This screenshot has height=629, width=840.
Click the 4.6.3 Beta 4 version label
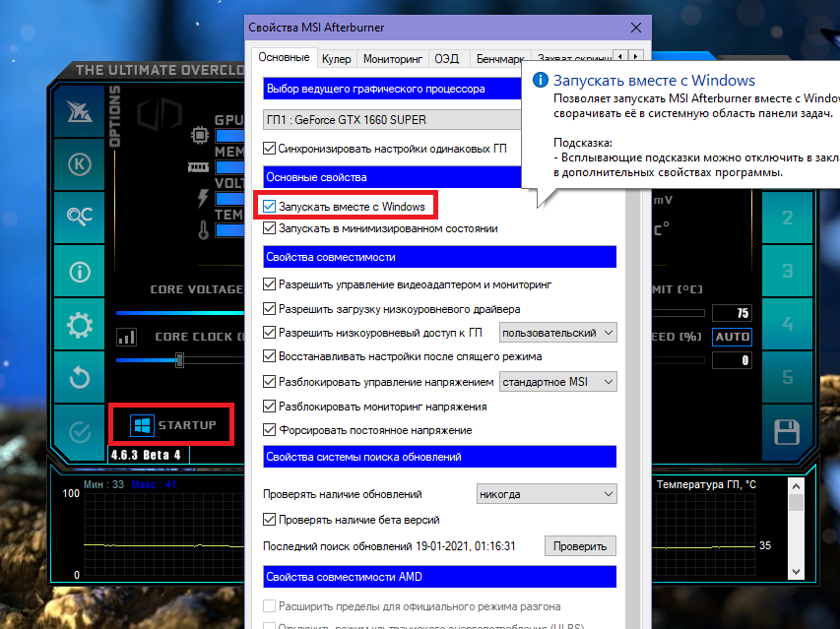pos(146,455)
